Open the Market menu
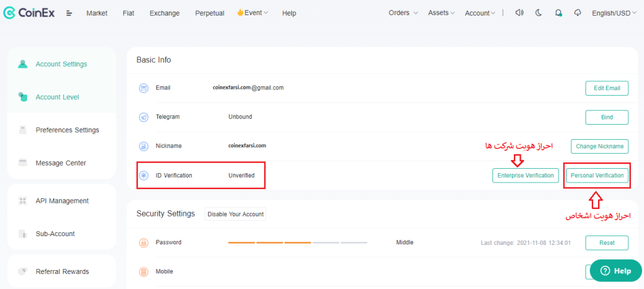The width and height of the screenshot is (644, 289). [97, 13]
